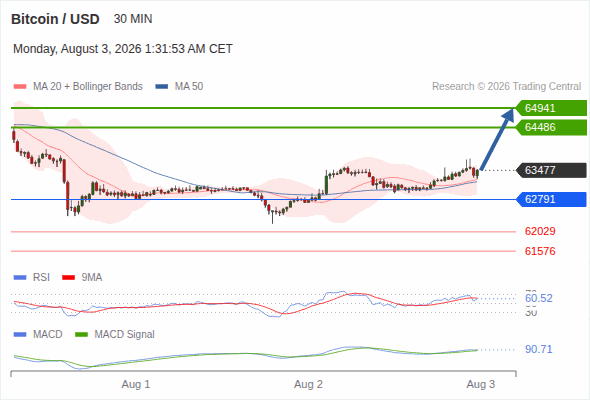
Task: Click the blue RSI legend marker
Action: [x=20, y=278]
